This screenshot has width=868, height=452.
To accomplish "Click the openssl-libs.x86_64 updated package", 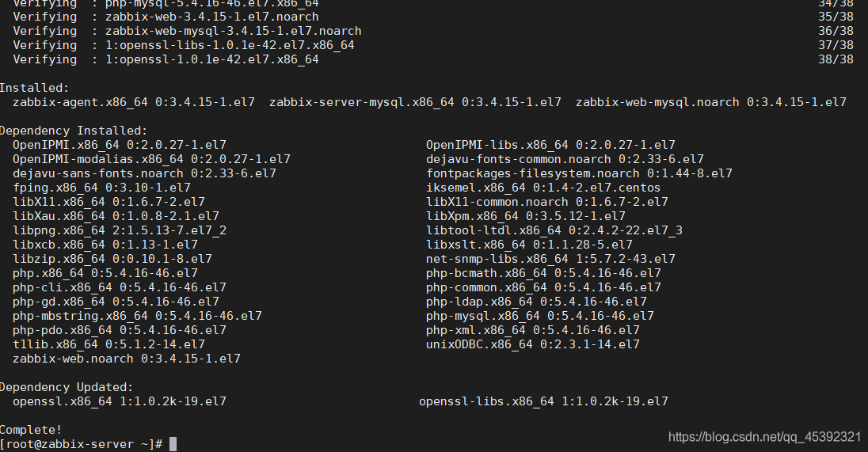I will click(543, 401).
